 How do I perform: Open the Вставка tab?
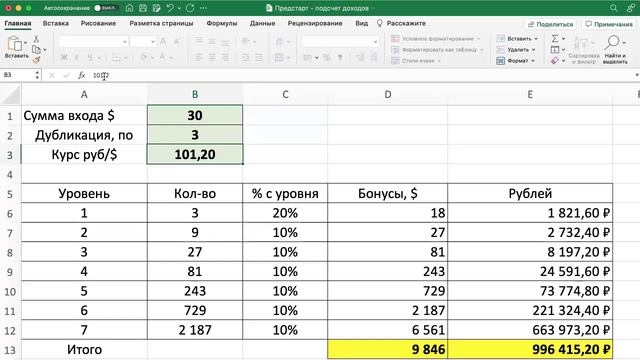point(56,23)
